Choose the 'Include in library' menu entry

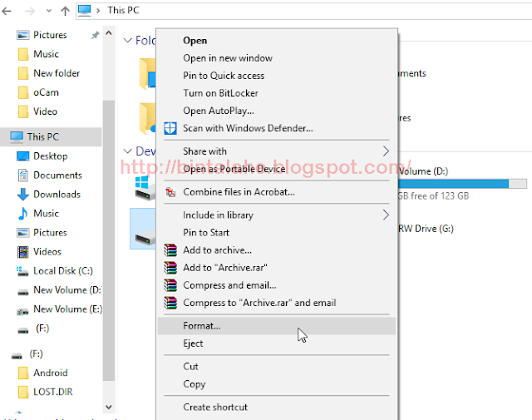[x=218, y=215]
